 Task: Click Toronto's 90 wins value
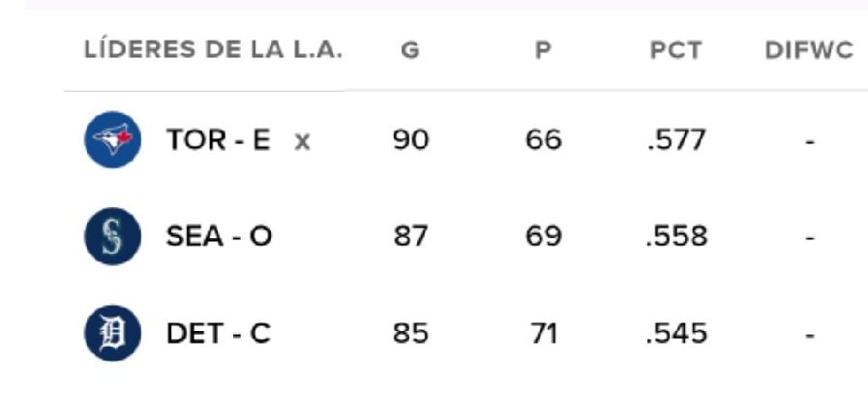410,141
